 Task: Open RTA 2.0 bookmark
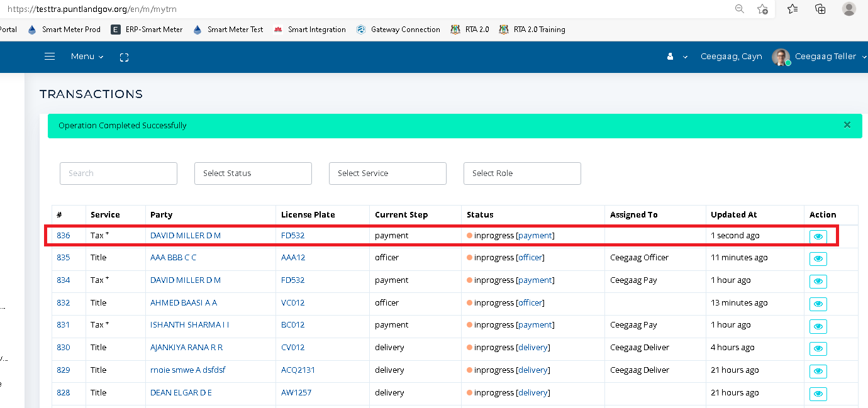coord(470,30)
